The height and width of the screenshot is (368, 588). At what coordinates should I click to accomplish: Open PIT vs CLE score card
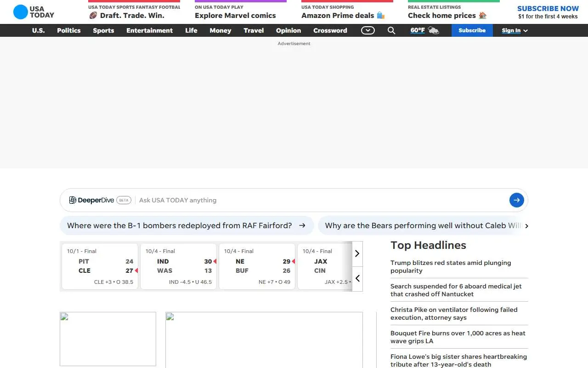point(100,266)
